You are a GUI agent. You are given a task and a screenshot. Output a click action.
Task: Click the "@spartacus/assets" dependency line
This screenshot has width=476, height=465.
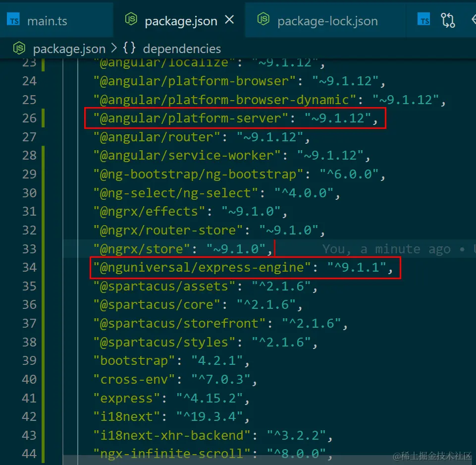pyautogui.click(x=205, y=287)
